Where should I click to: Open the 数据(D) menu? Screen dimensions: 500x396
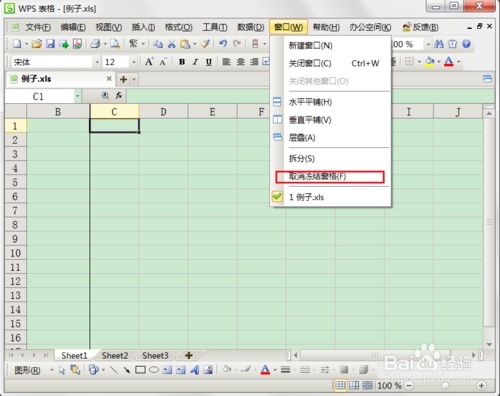251,27
